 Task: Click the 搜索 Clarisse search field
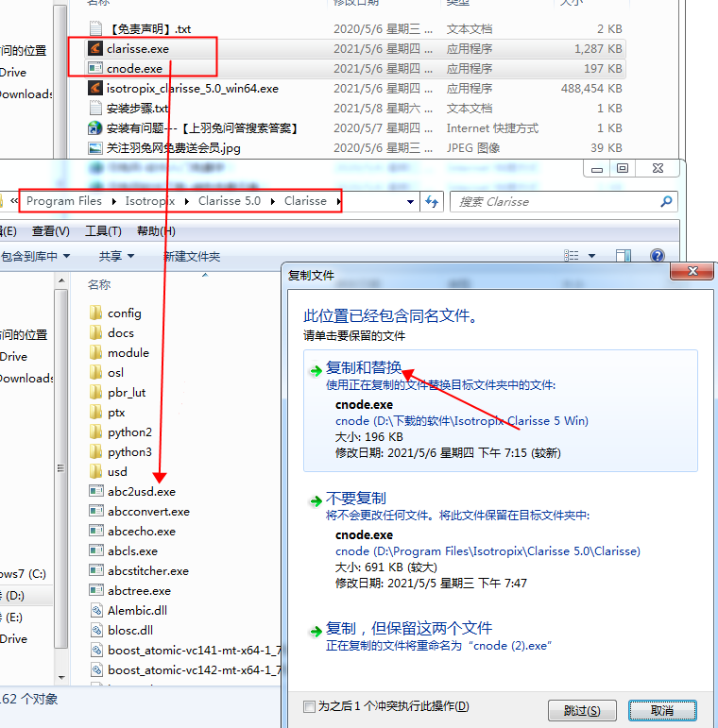(556, 201)
